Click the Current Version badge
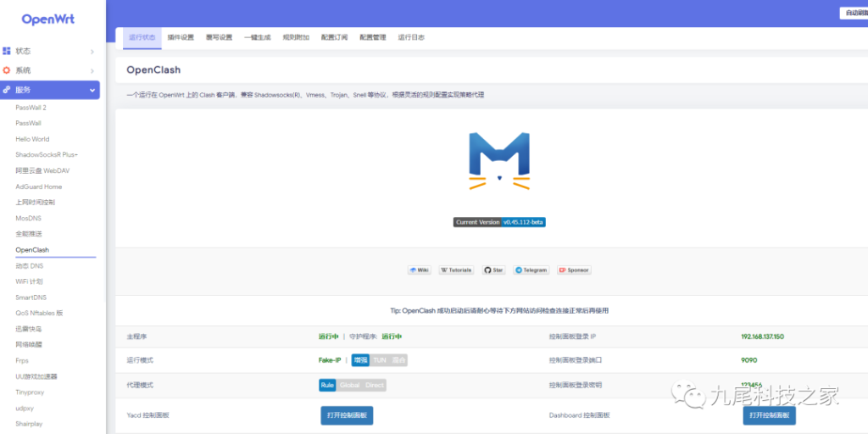This screenshot has height=434, width=868. pos(499,222)
